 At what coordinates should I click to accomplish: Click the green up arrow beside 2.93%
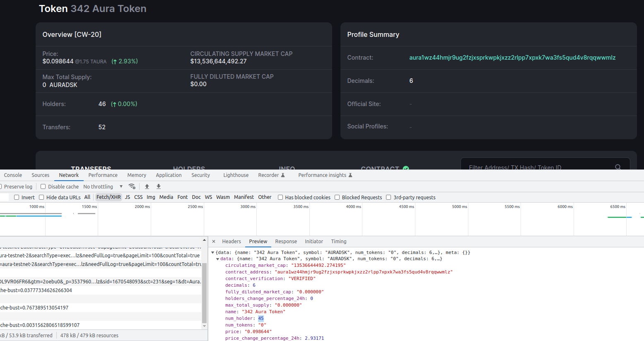click(114, 61)
